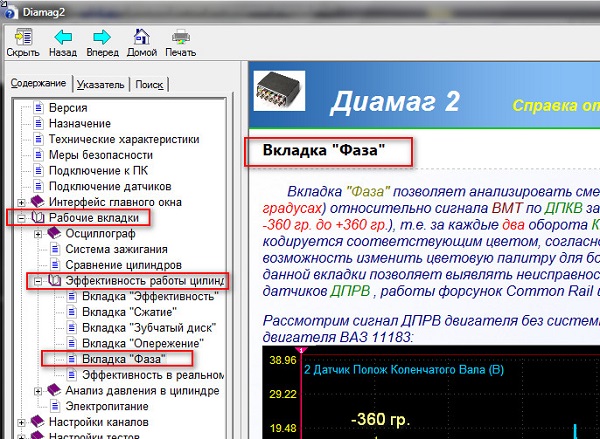This screenshot has height=439, width=600.
Task: Click the Настройки каналов tree label
Action: 98,422
